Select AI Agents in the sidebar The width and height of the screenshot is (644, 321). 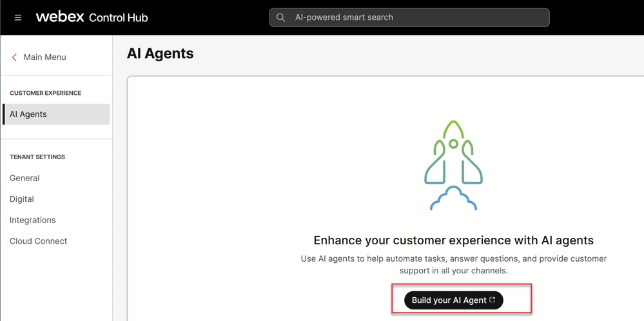pyautogui.click(x=28, y=114)
